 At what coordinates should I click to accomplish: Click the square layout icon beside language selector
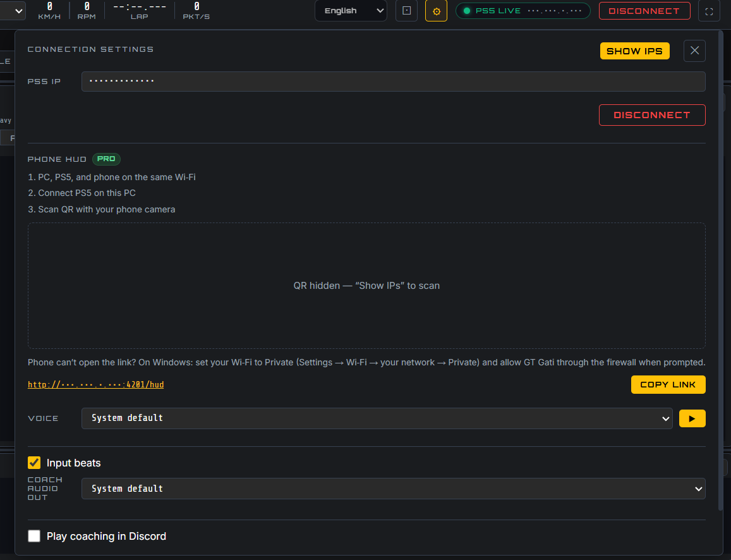(x=406, y=11)
